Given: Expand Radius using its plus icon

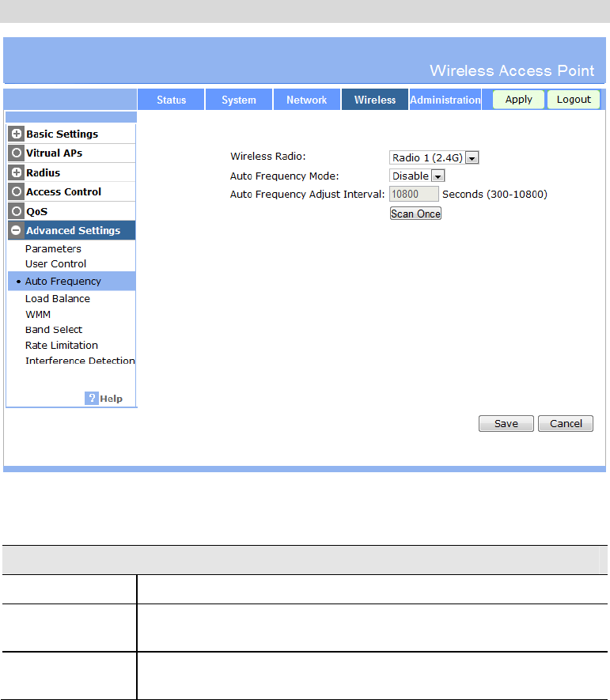Looking at the screenshot, I should (x=17, y=172).
